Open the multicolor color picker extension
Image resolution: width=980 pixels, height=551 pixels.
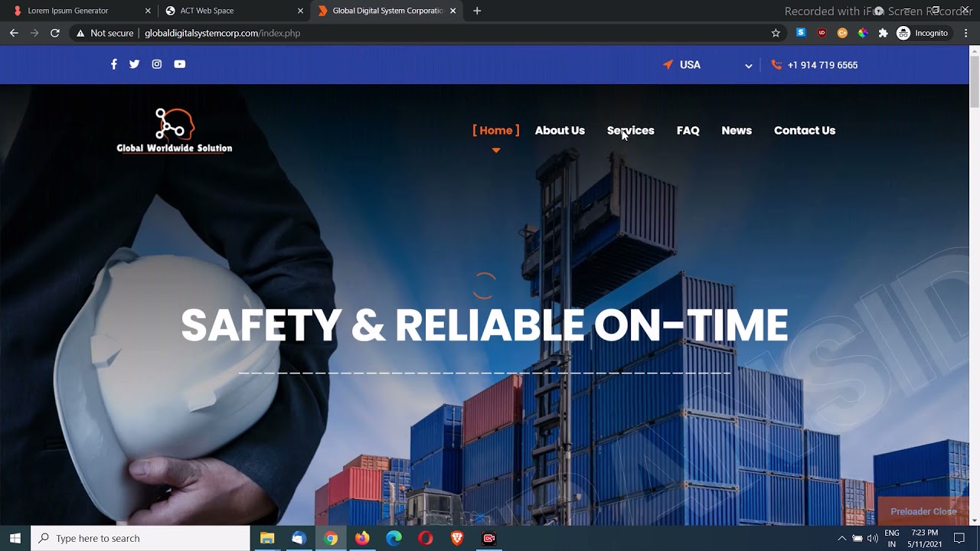point(863,33)
